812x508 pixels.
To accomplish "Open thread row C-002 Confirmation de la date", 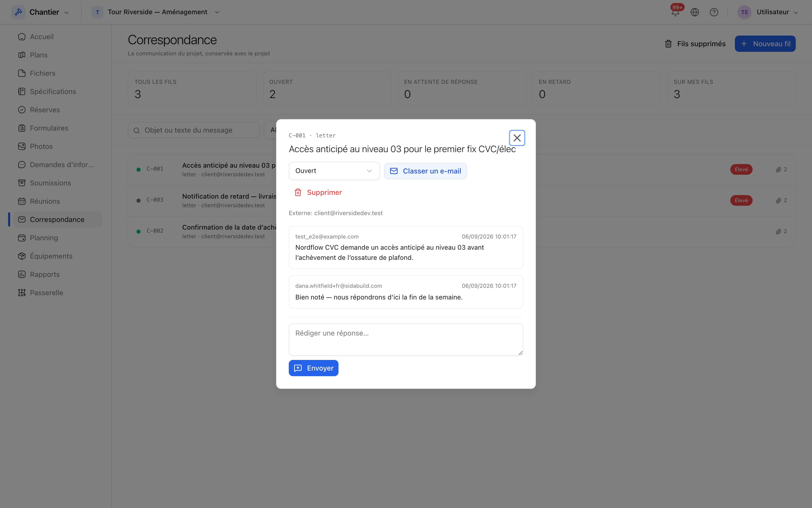I will (461, 231).
